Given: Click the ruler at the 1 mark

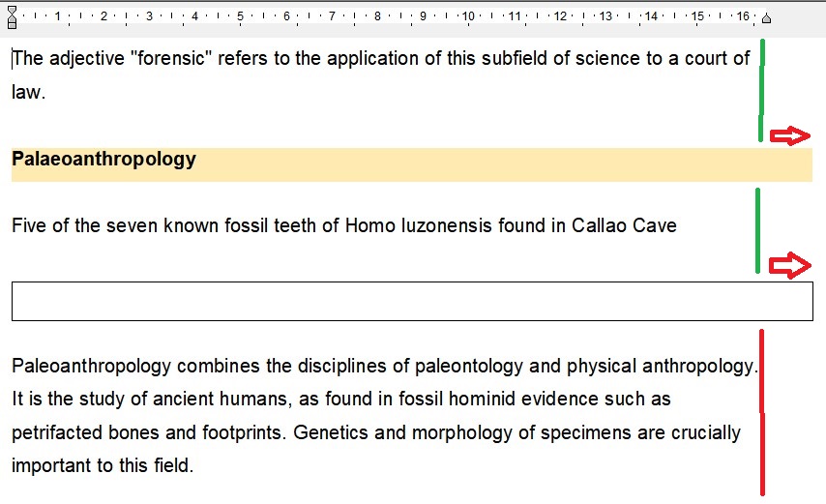Looking at the screenshot, I should click(x=57, y=16).
